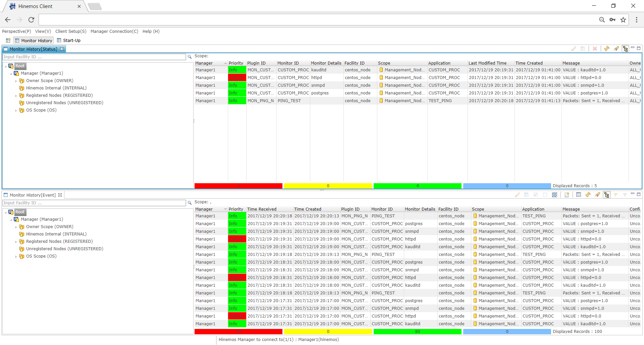This screenshot has height=345, width=644.
Task: Click the refresh icon in the Status view toolbar
Action: pos(607,49)
